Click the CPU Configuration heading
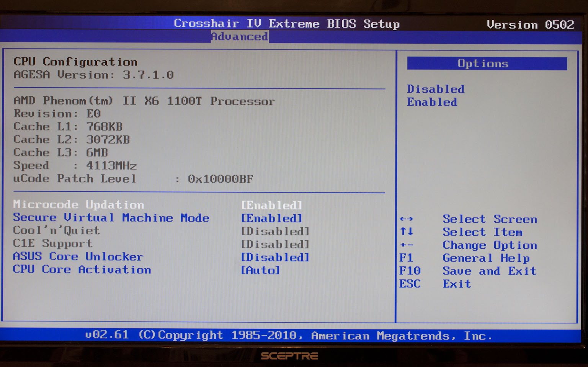The image size is (588, 367). [75, 62]
